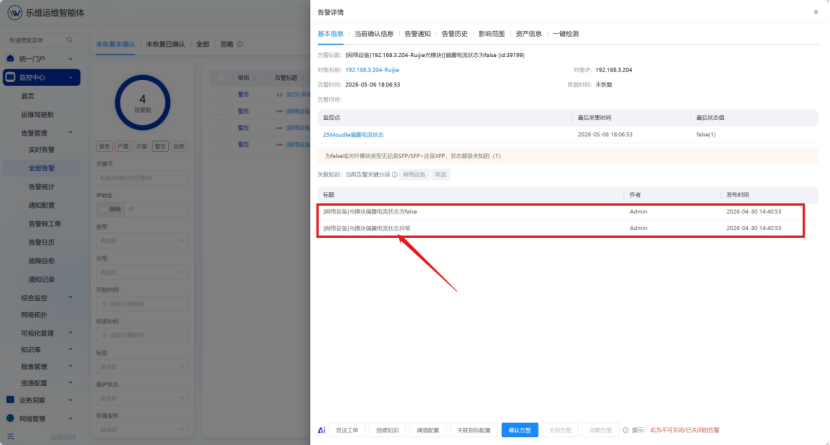Viewport: 830px width, 445px height.
Task: Select 告警统计 in the sidebar
Action: [41, 187]
